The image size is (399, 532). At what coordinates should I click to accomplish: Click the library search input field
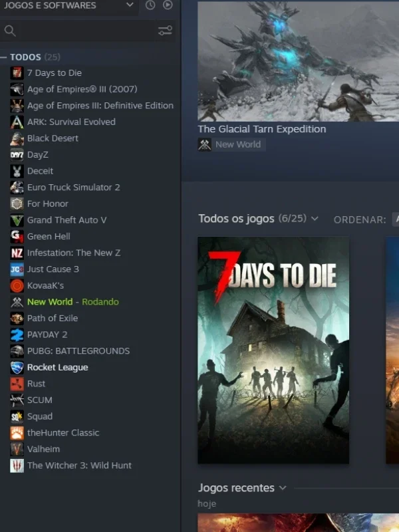coord(88,31)
